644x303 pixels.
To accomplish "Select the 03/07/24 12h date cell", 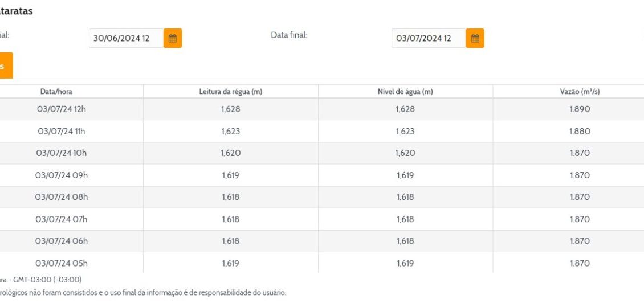I will pos(62,109).
